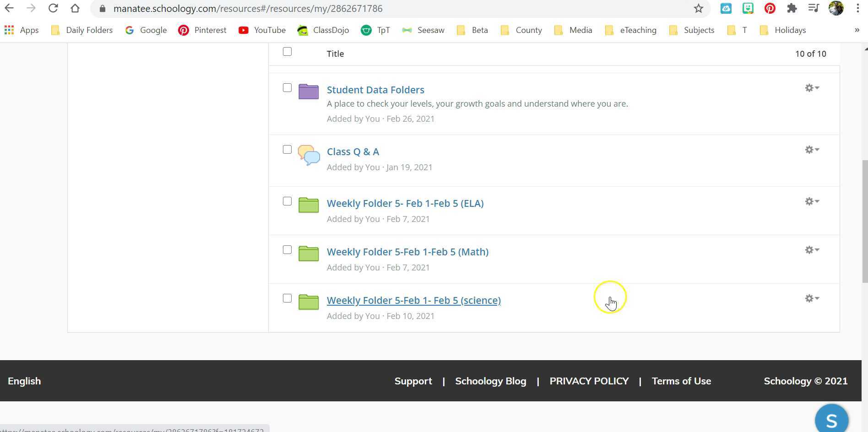Open the YouTube bookmark

coord(262,30)
